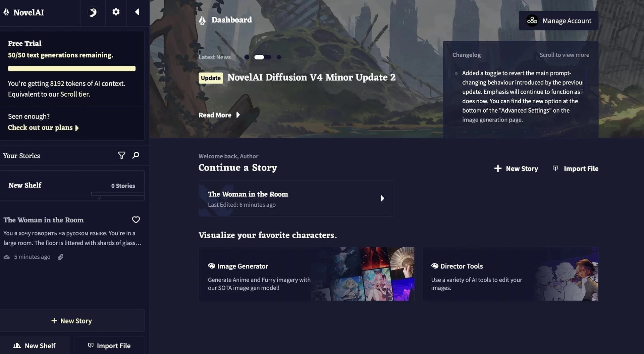The height and width of the screenshot is (354, 644).
Task: Filter stories using the funnel icon
Action: click(121, 155)
